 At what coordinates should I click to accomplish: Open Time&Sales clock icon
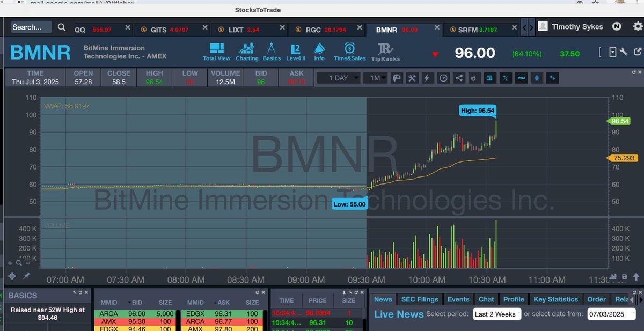349,52
